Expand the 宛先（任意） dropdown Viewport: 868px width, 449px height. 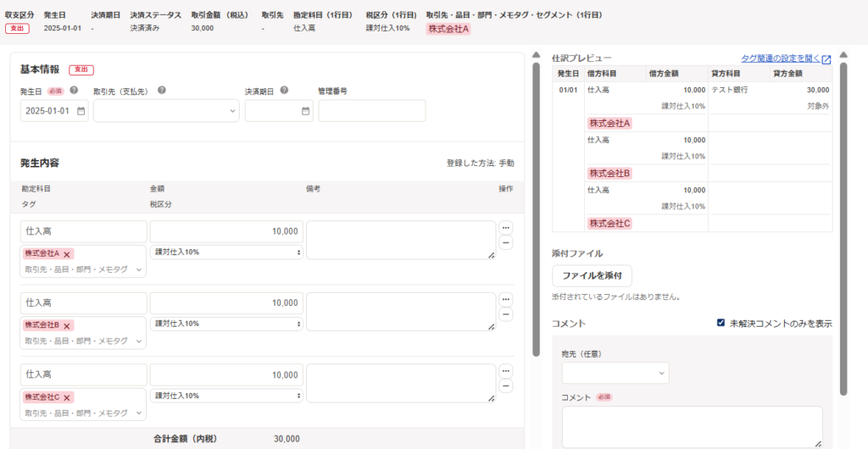(615, 373)
